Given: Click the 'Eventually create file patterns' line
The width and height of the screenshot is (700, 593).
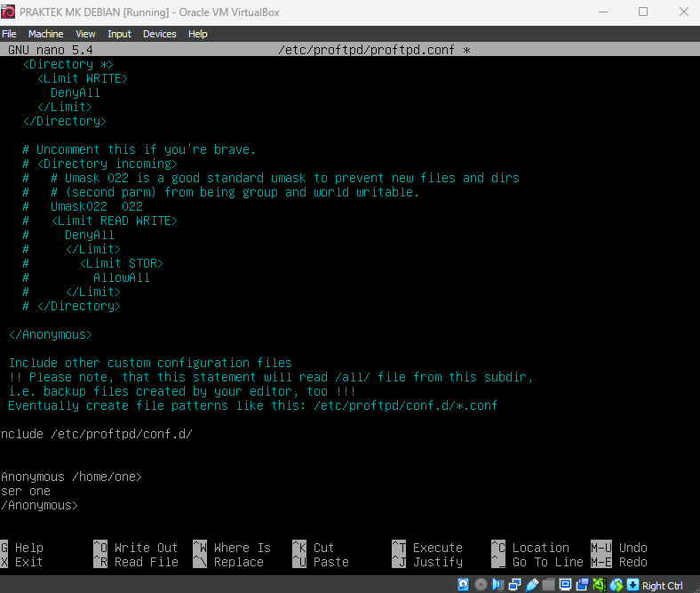Looking at the screenshot, I should (252, 405).
